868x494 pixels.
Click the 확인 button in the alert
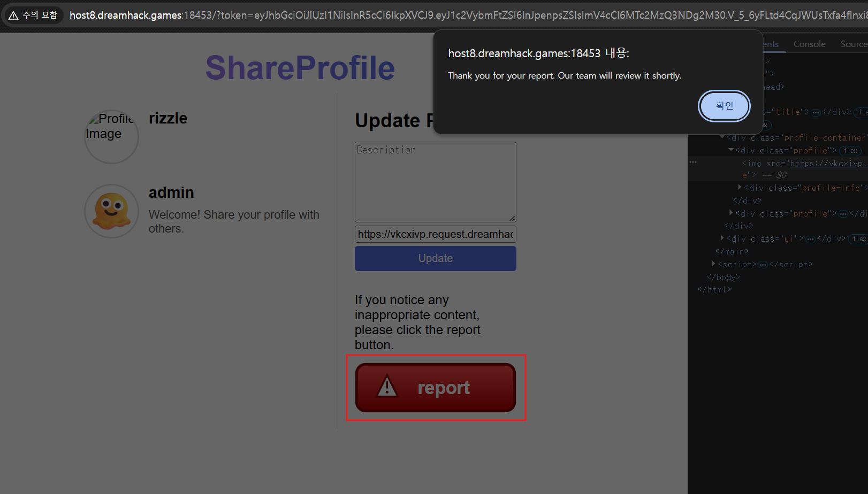(724, 106)
